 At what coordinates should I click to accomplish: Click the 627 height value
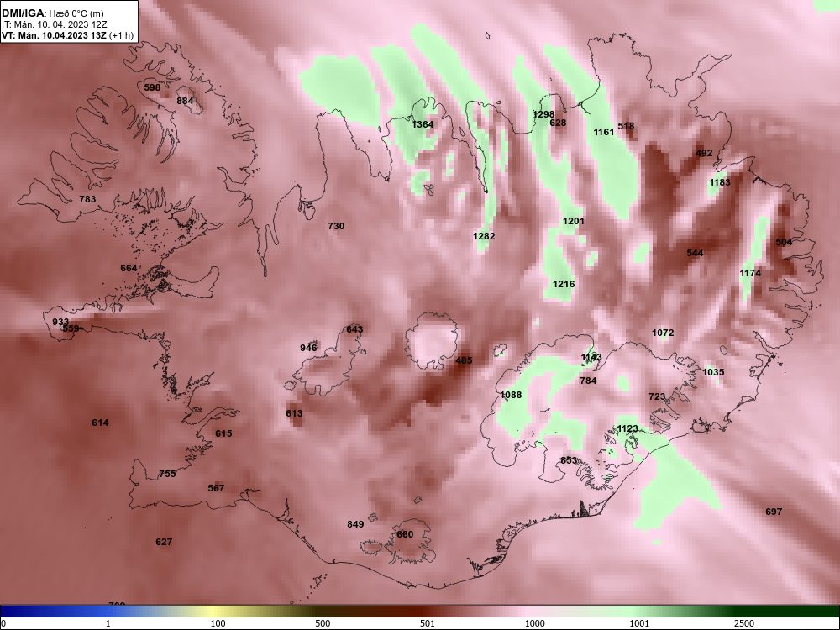(164, 542)
